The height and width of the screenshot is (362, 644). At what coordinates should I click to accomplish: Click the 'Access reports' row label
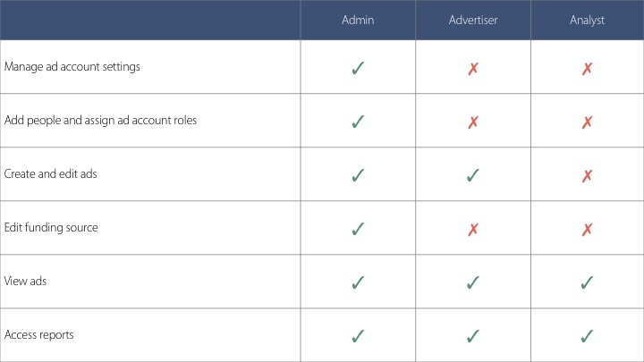coord(38,335)
